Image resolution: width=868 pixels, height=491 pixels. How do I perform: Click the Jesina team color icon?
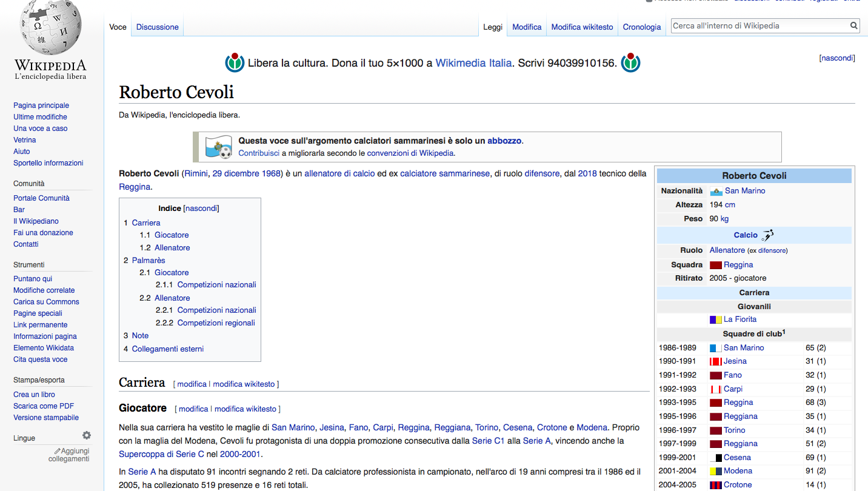pyautogui.click(x=716, y=361)
